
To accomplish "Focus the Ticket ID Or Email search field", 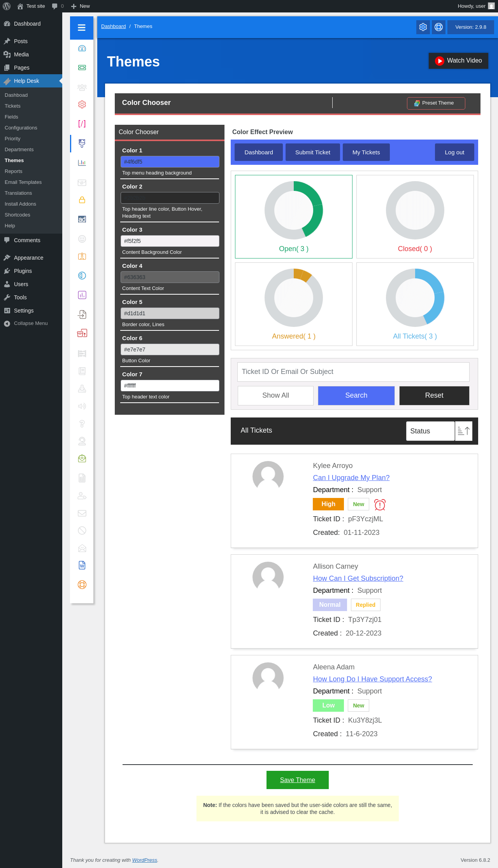I will point(353,372).
